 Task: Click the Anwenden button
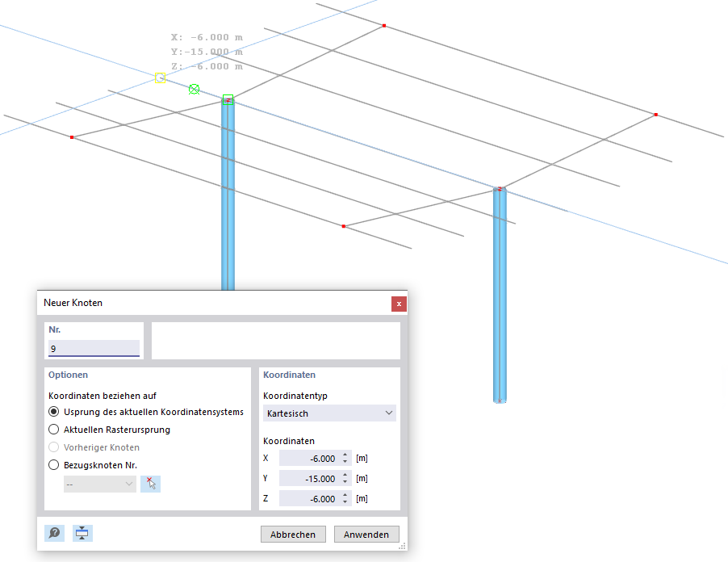(x=366, y=535)
